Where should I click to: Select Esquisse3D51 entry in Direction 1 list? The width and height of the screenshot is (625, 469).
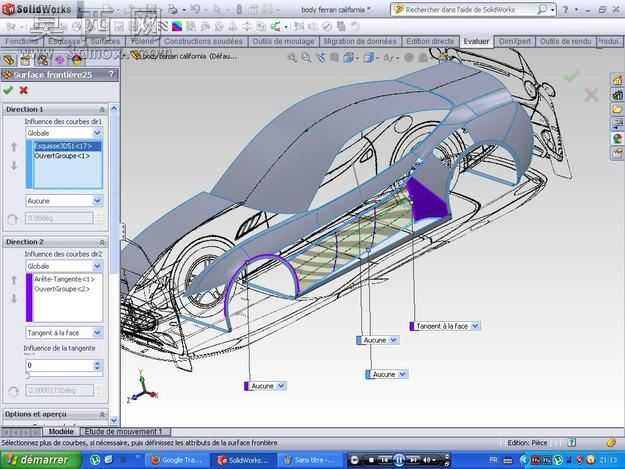pyautogui.click(x=63, y=146)
